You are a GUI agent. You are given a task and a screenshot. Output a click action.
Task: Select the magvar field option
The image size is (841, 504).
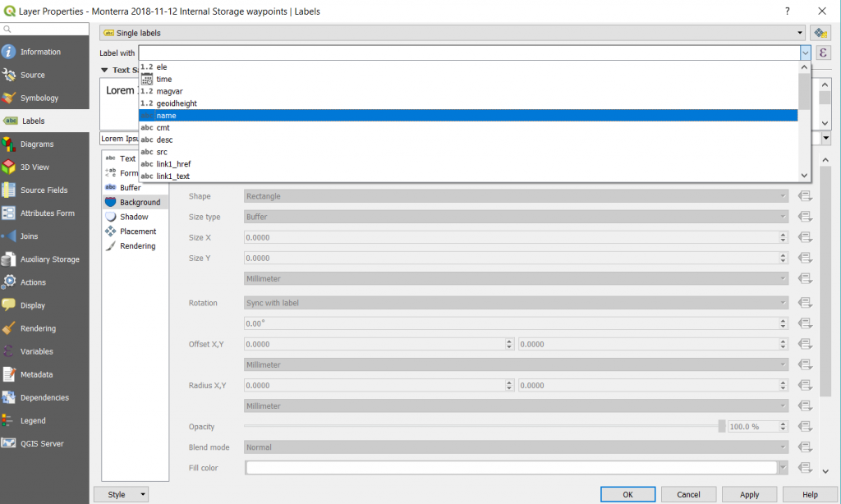[x=467, y=91]
